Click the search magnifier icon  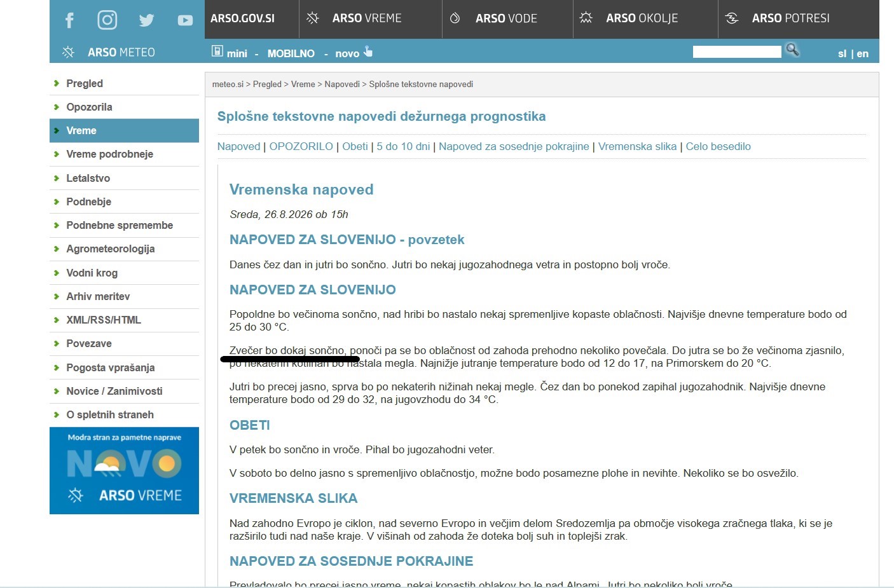pyautogui.click(x=792, y=50)
